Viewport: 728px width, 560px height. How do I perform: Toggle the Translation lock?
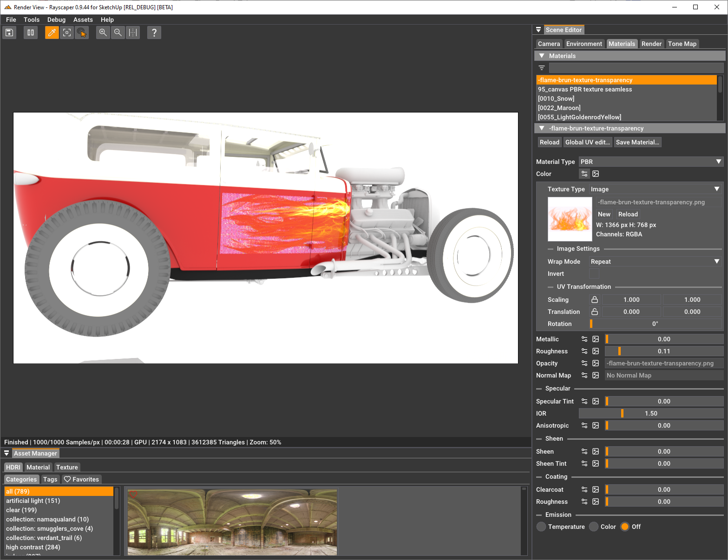(595, 312)
